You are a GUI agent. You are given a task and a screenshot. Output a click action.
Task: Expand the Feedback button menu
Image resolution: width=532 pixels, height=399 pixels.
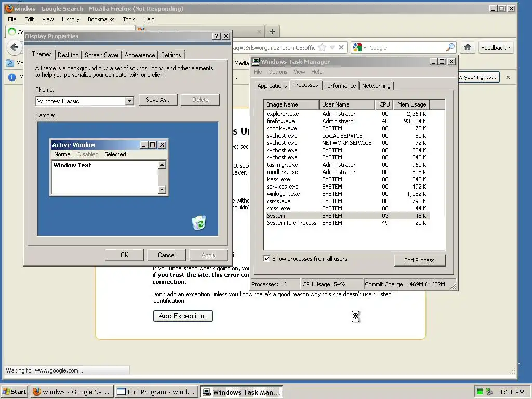click(496, 48)
